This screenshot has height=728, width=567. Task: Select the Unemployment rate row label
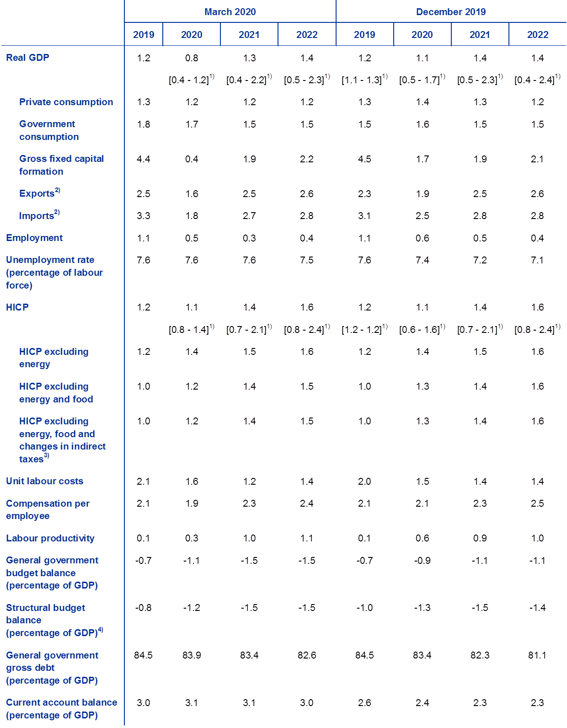pos(54,273)
